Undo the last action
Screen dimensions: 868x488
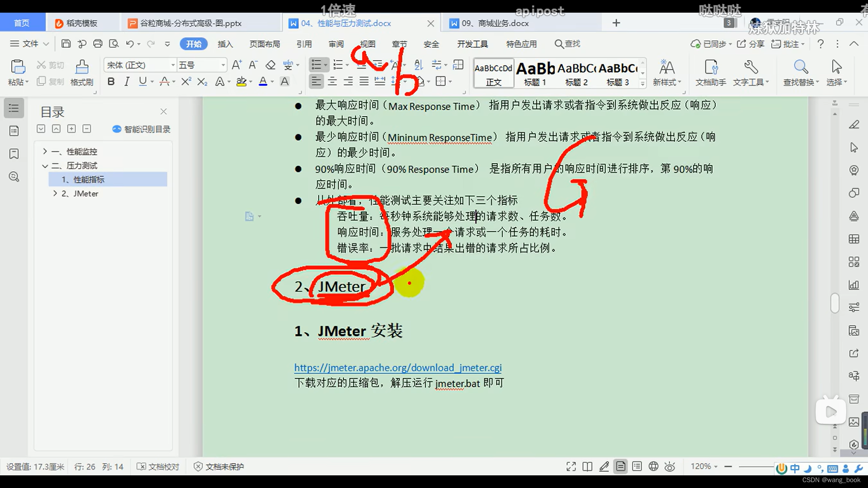click(130, 44)
